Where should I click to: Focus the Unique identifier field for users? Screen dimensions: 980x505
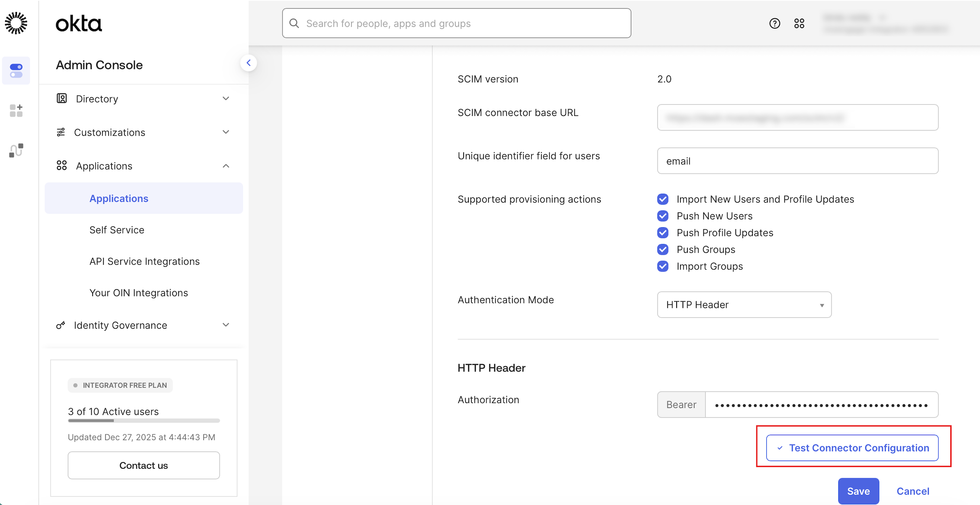point(797,161)
